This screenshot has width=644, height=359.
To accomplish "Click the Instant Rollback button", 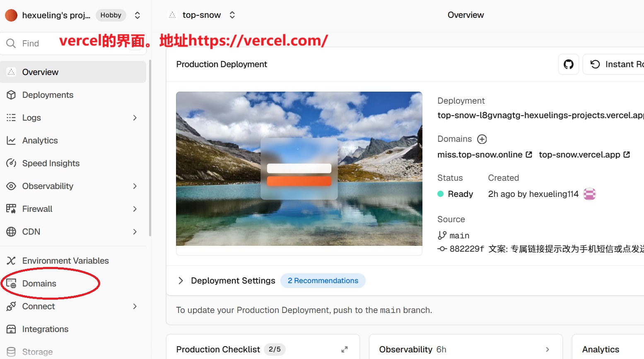I will point(613,64).
